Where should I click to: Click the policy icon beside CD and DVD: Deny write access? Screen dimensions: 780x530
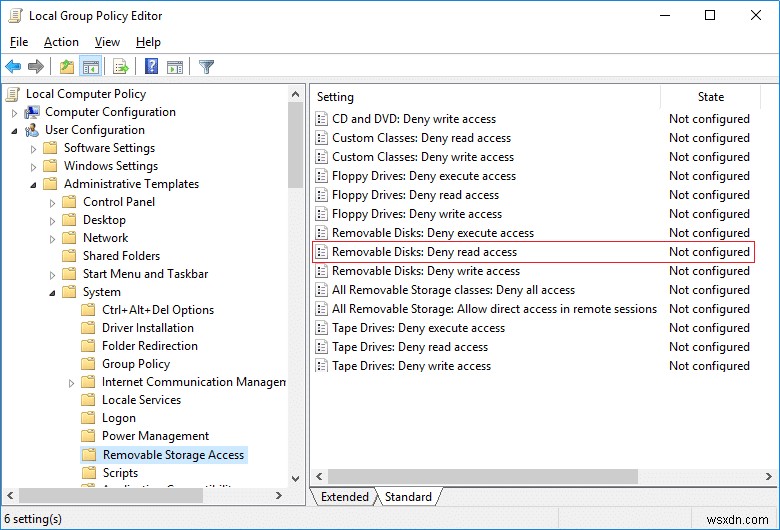pos(321,118)
